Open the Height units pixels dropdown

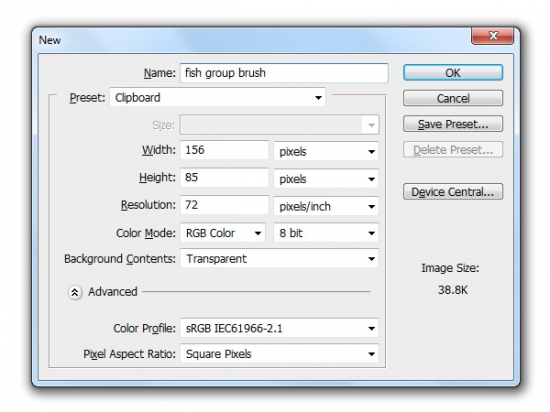point(326,179)
